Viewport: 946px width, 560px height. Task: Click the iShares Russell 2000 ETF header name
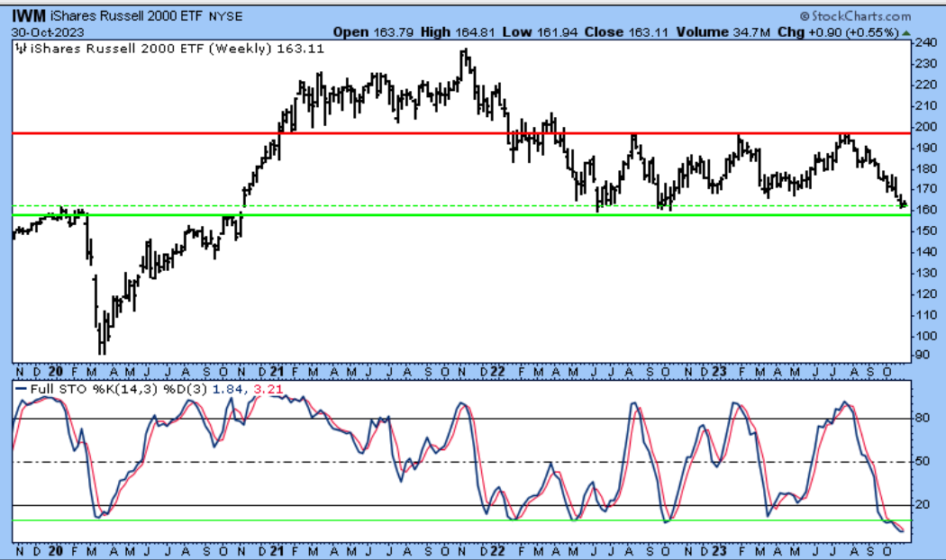[x=127, y=16]
